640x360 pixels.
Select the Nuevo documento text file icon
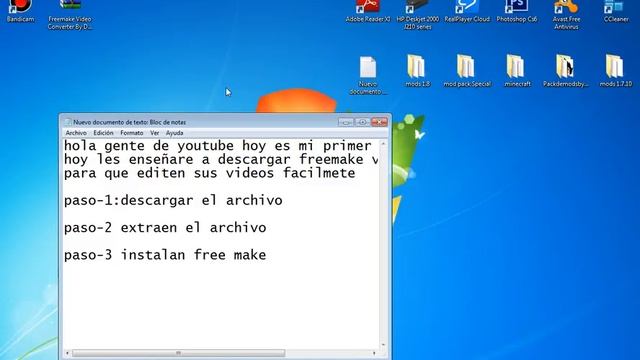368,76
